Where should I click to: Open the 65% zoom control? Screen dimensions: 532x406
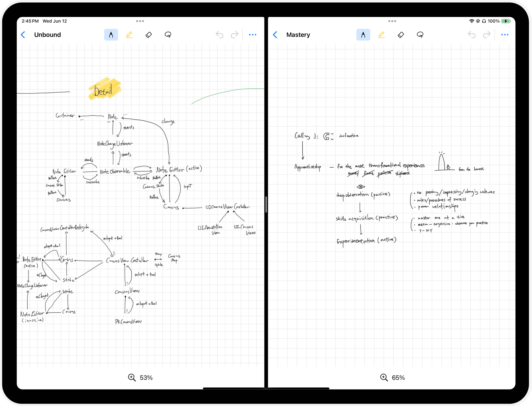392,377
